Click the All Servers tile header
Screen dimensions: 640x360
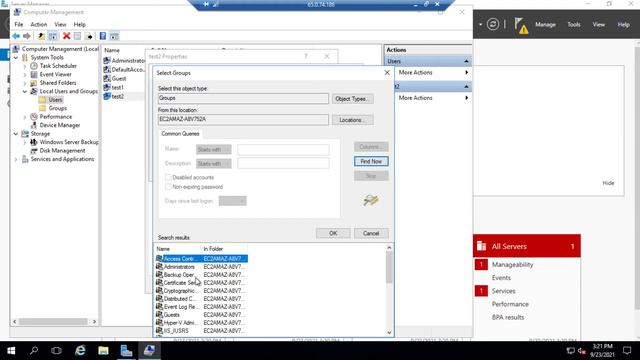click(527, 246)
